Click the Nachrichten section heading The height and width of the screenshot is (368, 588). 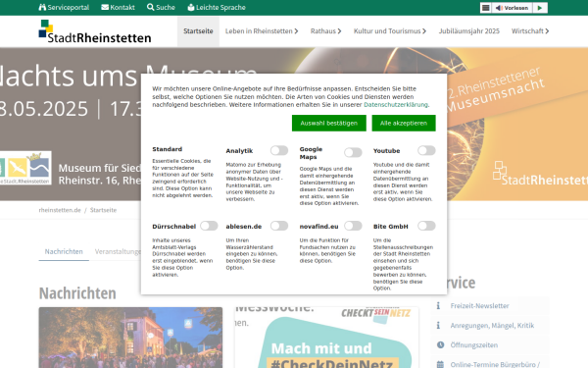(x=77, y=293)
